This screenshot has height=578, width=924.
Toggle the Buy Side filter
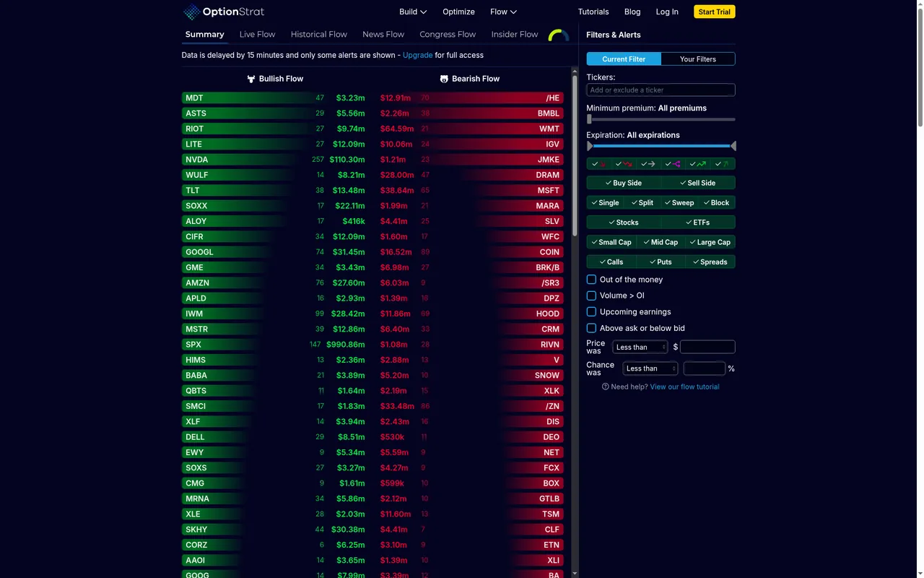click(x=624, y=183)
